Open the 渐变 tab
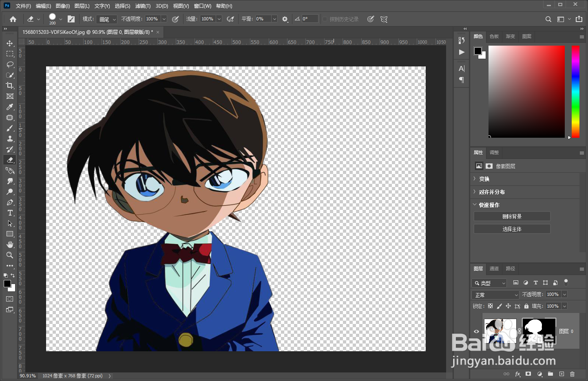This screenshot has width=588, height=381. point(511,36)
